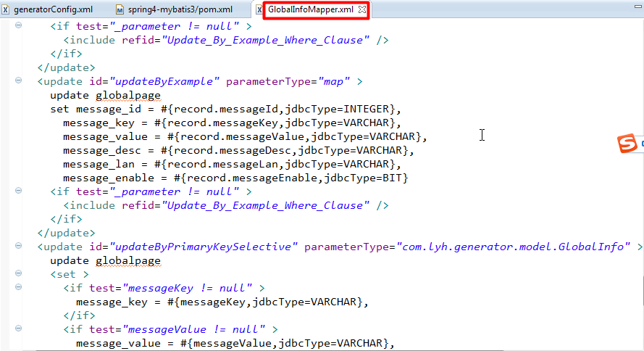This screenshot has height=351, width=644.
Task: Click the #{messageValue,jdbcType=VARCHAR} line
Action: [x=235, y=343]
